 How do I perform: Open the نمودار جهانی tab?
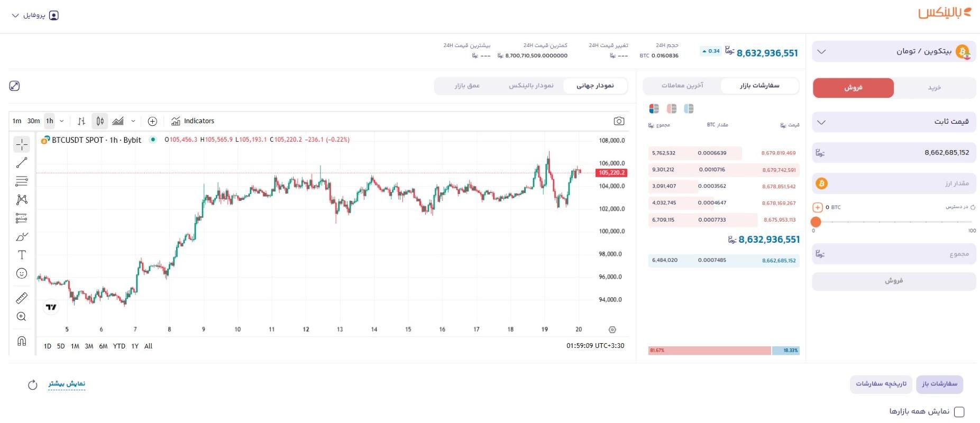pyautogui.click(x=595, y=85)
